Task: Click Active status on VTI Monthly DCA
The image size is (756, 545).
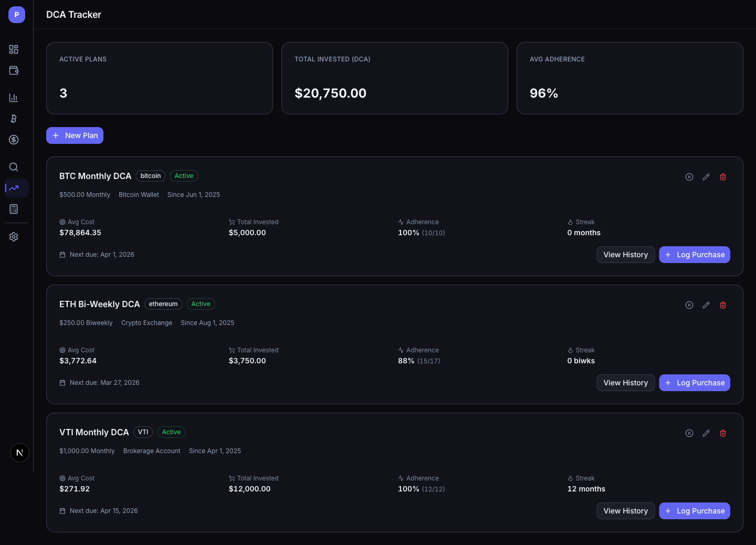Action: (171, 432)
